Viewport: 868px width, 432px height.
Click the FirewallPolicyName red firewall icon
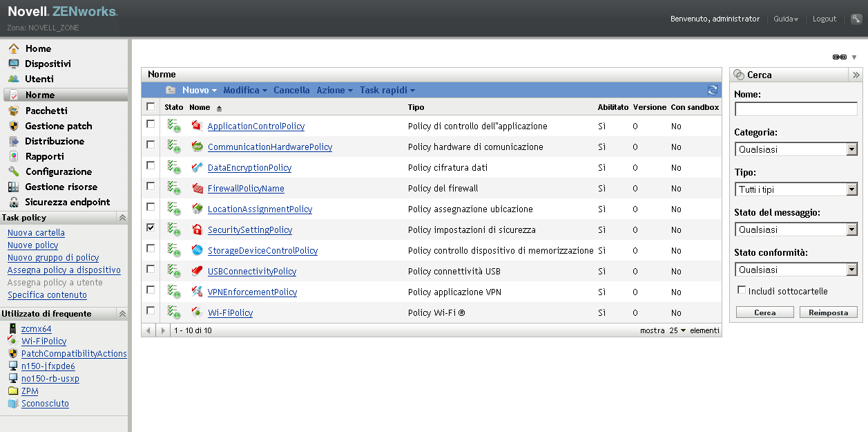(197, 189)
